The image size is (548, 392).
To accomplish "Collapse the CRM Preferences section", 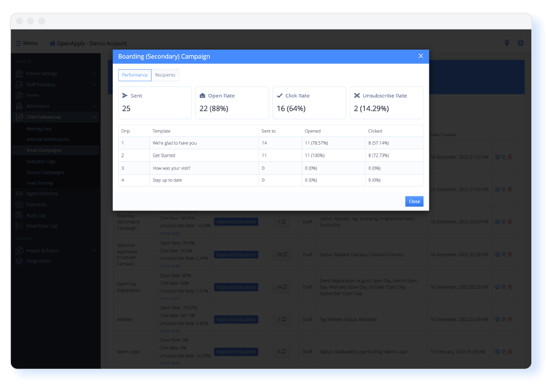I will (x=95, y=117).
